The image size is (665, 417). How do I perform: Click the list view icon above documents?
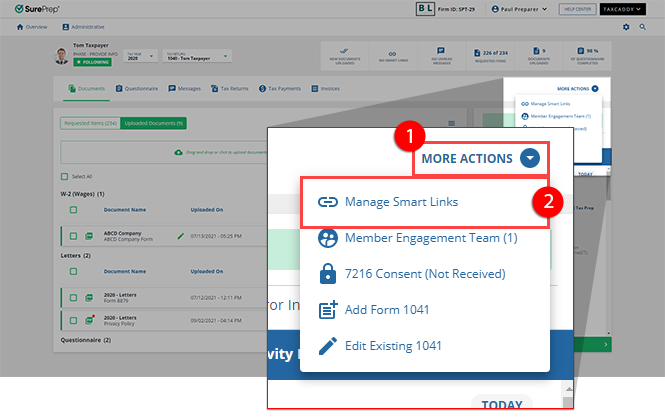point(452,123)
